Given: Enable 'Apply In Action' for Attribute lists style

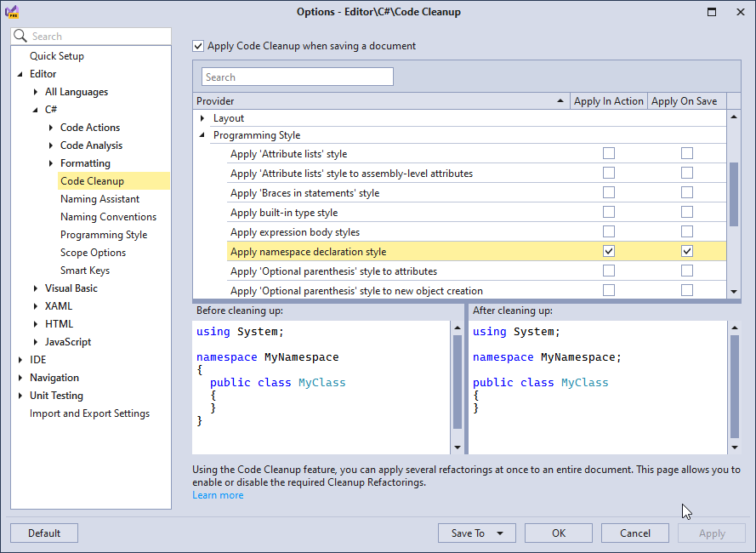Looking at the screenshot, I should point(609,153).
